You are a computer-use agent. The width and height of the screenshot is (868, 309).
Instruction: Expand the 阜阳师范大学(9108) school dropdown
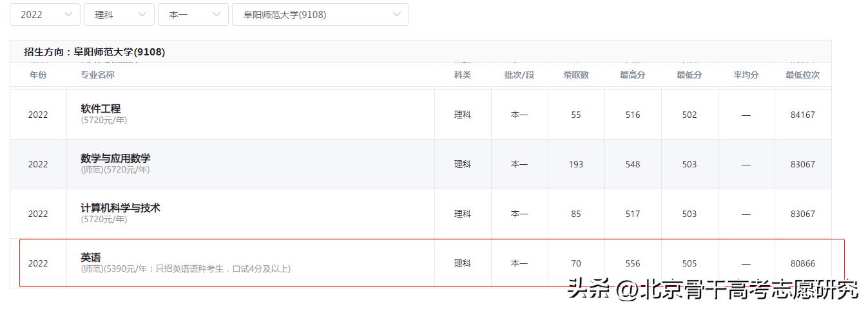click(x=320, y=14)
